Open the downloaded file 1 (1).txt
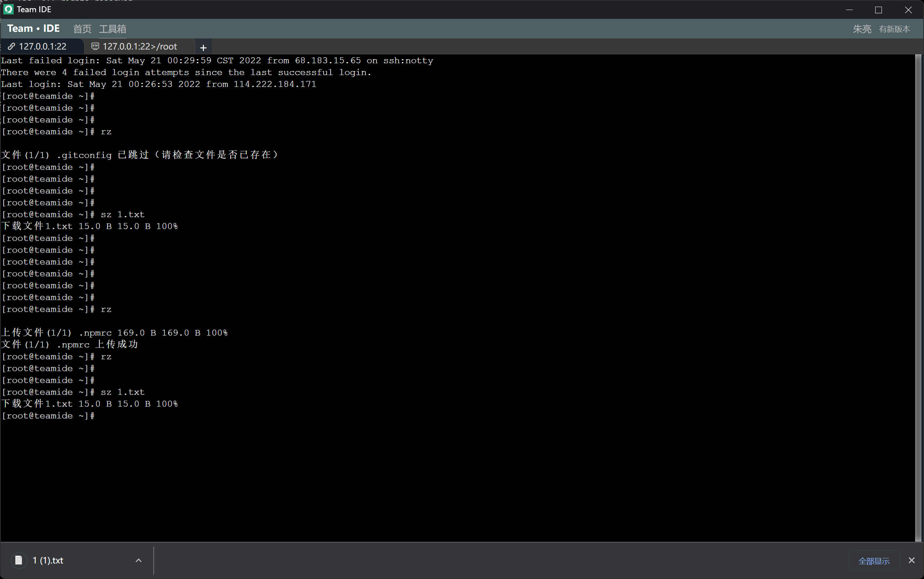The height and width of the screenshot is (579, 924). 48,560
